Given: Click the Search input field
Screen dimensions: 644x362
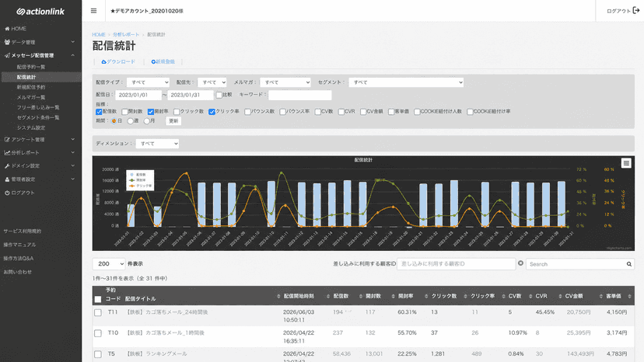Looking at the screenshot, I should pyautogui.click(x=580, y=264).
